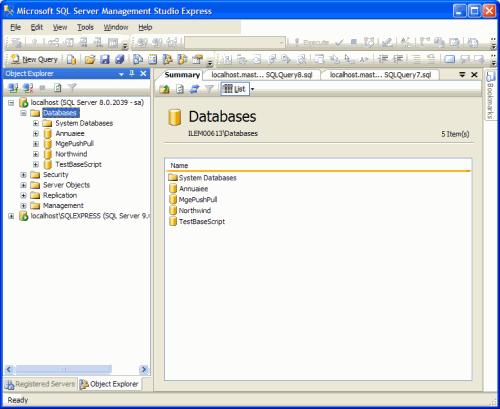Open the Help menu
The width and height of the screenshot is (500, 409).
coord(145,27)
